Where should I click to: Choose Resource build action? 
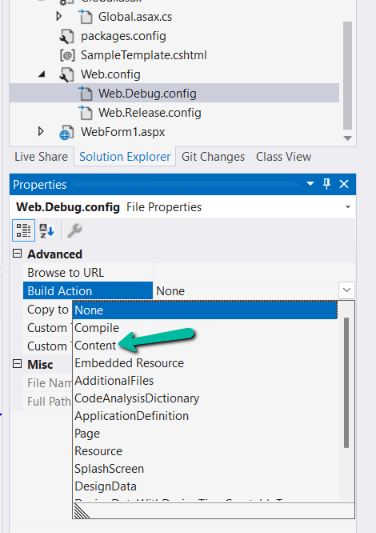pos(205,451)
